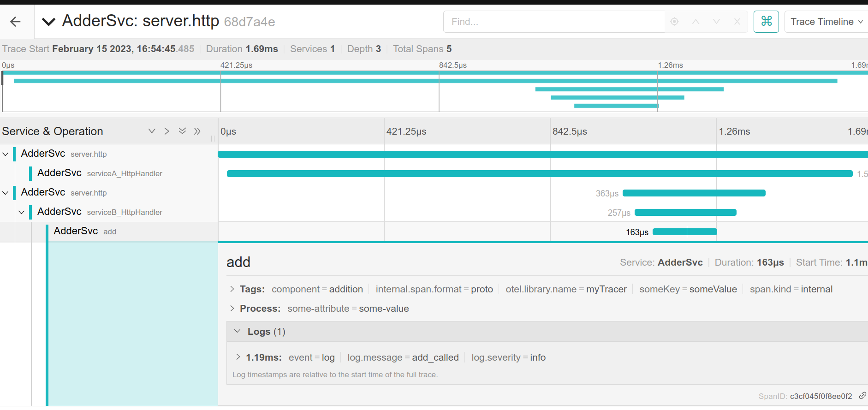Image resolution: width=868 pixels, height=410 pixels.
Task: Collapse the Logs (1) section
Action: (238, 331)
